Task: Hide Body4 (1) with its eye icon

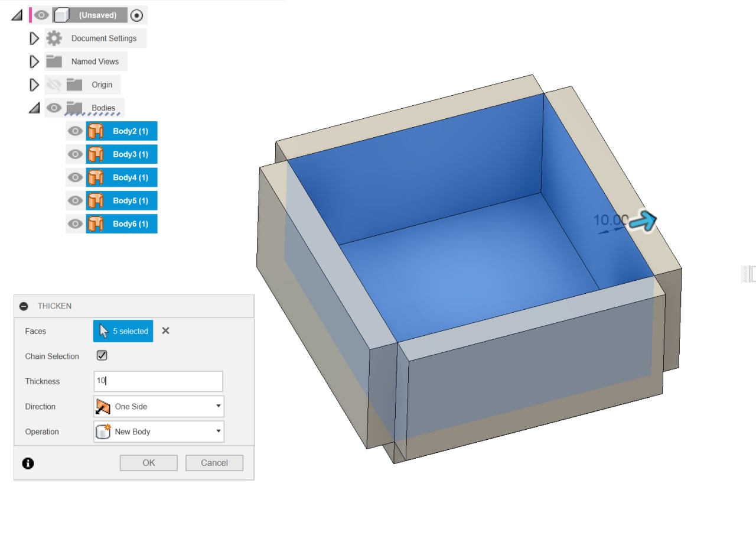Action: (75, 177)
